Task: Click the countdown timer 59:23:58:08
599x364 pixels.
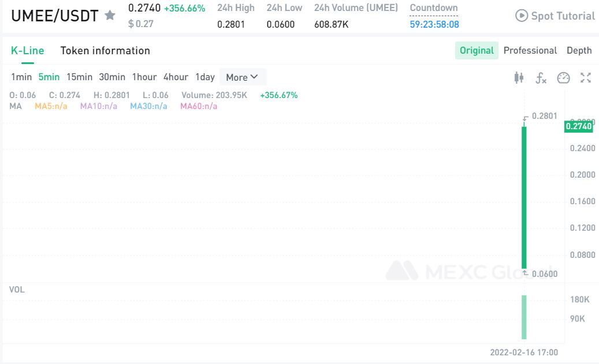Action: (434, 24)
